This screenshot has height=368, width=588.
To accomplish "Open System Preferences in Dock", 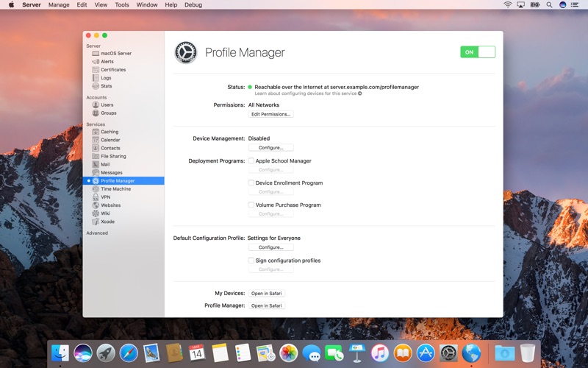I will [448, 353].
